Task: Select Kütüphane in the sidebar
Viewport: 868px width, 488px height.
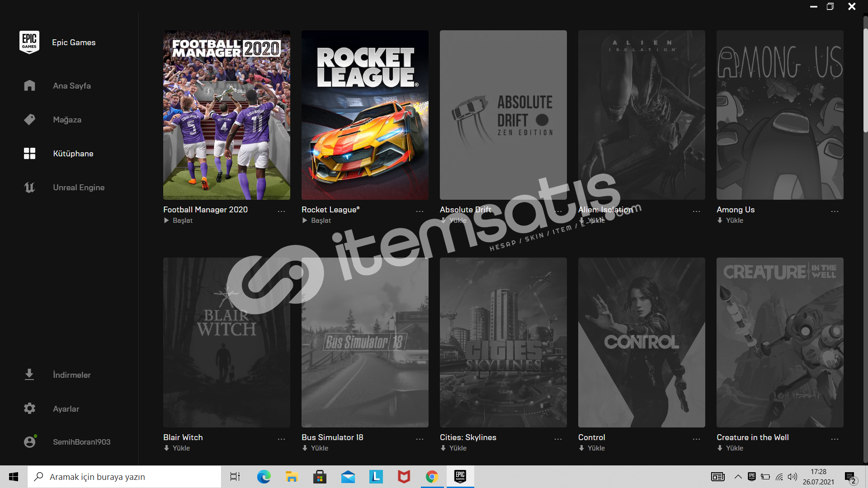Action: click(x=73, y=154)
